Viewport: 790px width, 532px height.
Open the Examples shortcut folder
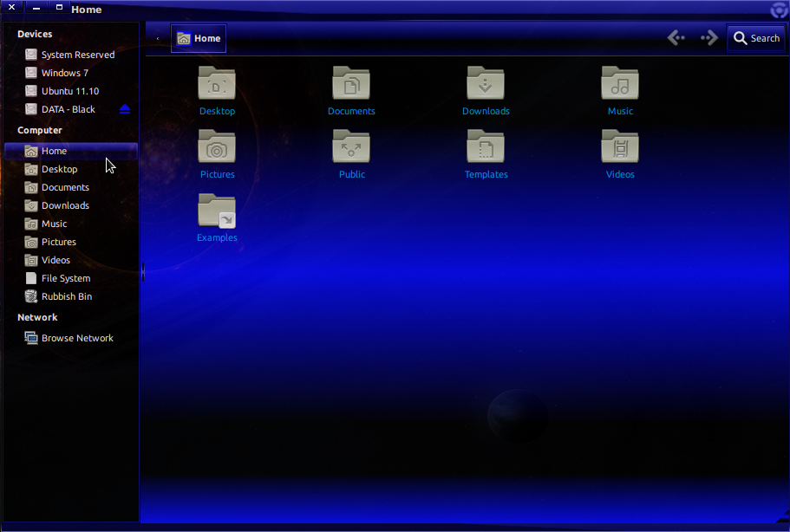[217, 211]
